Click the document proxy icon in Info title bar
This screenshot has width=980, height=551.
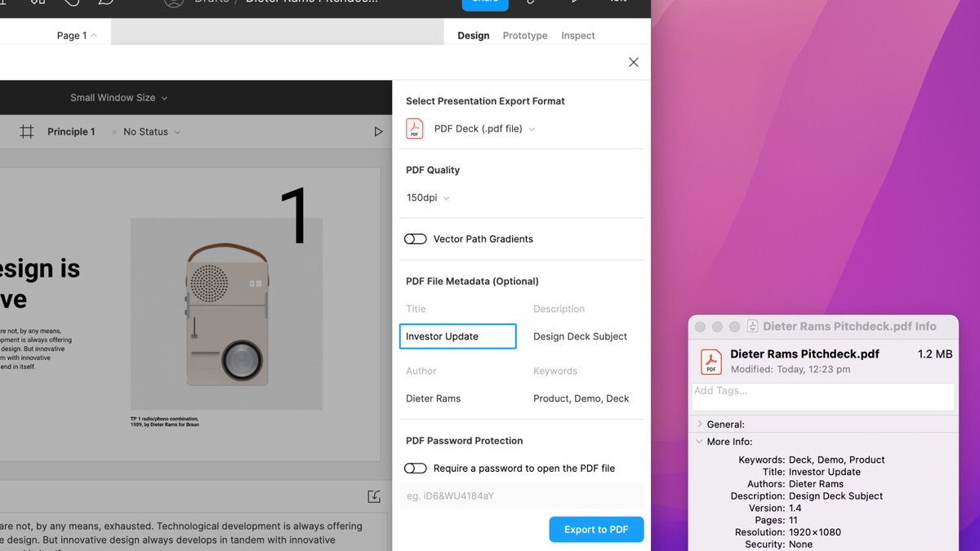(752, 327)
